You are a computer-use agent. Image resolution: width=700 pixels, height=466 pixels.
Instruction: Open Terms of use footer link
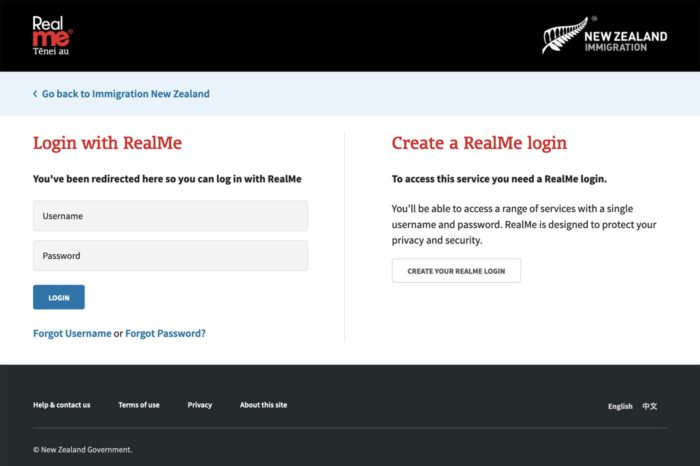pos(139,405)
